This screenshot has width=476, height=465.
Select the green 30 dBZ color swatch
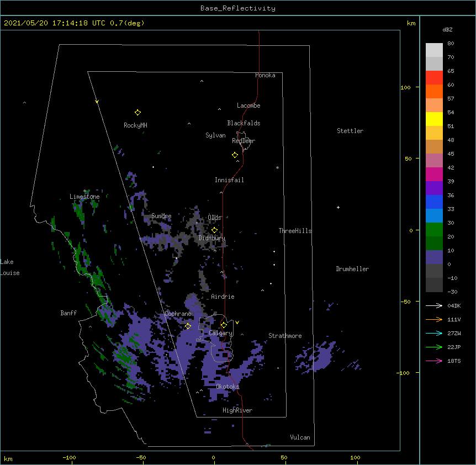434,230
